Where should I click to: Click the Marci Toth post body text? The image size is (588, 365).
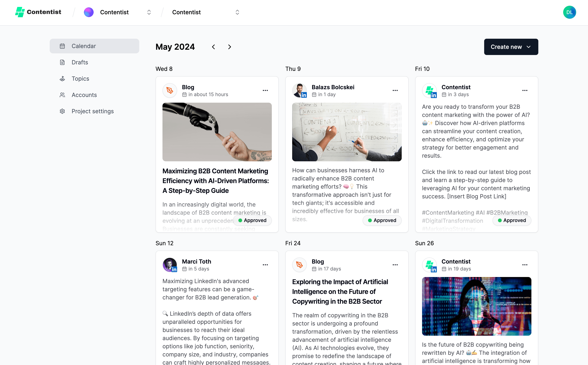coord(216,321)
